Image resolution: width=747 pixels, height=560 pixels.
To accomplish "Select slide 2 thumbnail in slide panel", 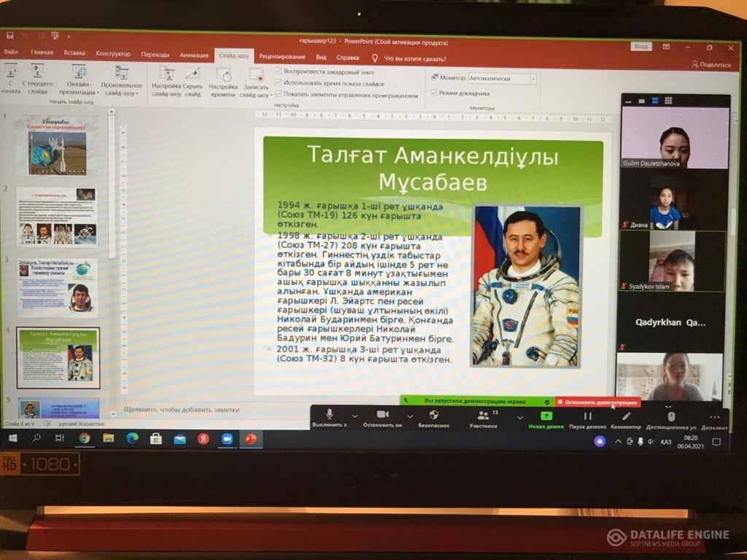I will click(57, 217).
